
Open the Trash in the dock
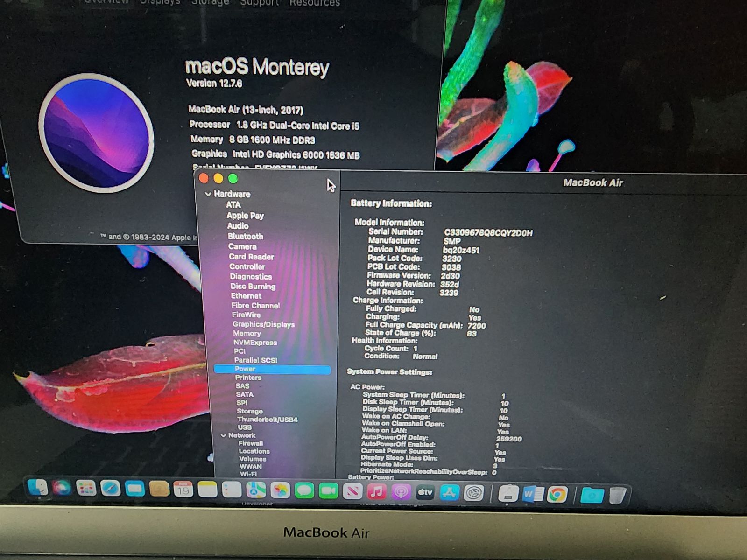click(x=617, y=495)
